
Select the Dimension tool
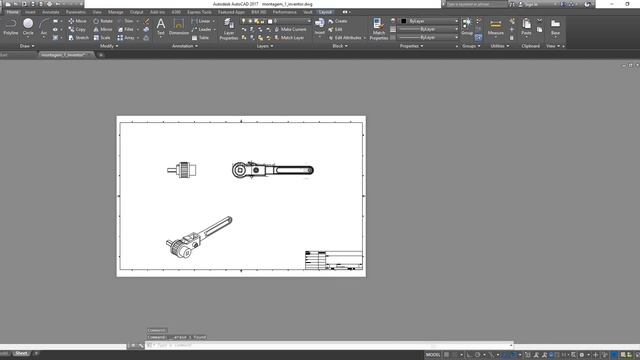click(x=179, y=27)
